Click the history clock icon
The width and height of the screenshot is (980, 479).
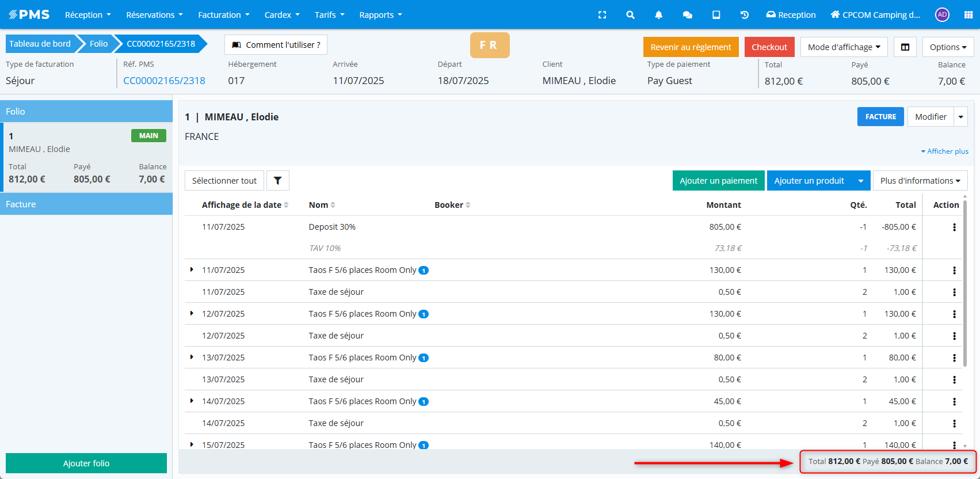744,15
